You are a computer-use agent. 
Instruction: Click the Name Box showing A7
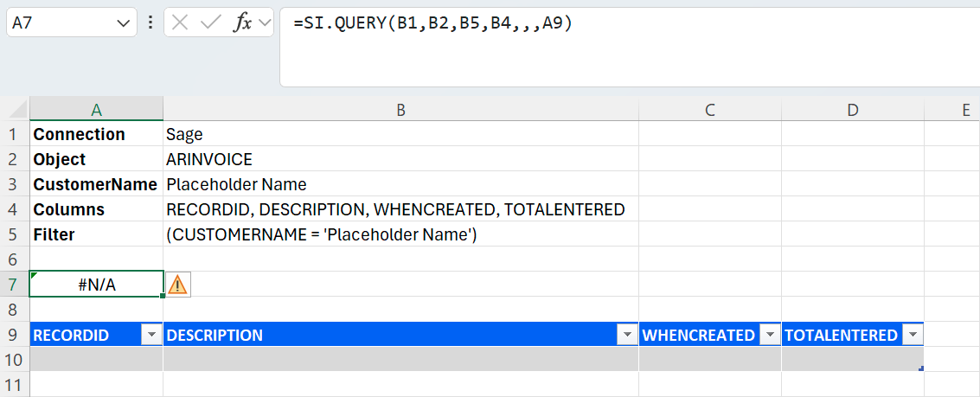[x=61, y=24]
